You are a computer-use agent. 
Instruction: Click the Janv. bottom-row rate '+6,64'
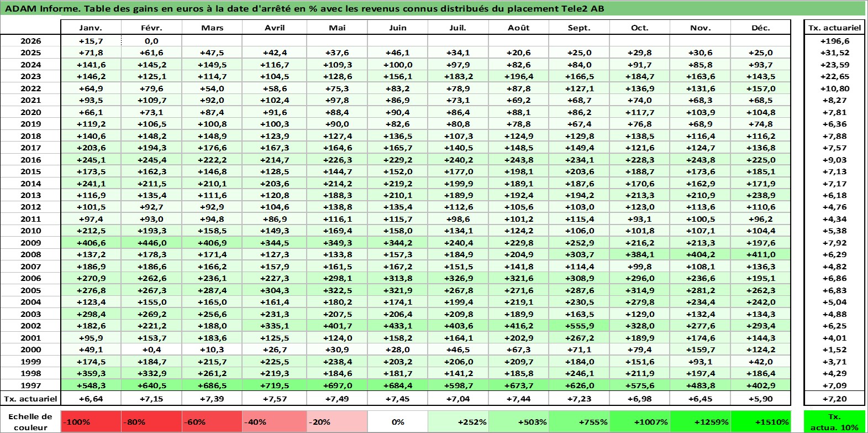(x=91, y=399)
